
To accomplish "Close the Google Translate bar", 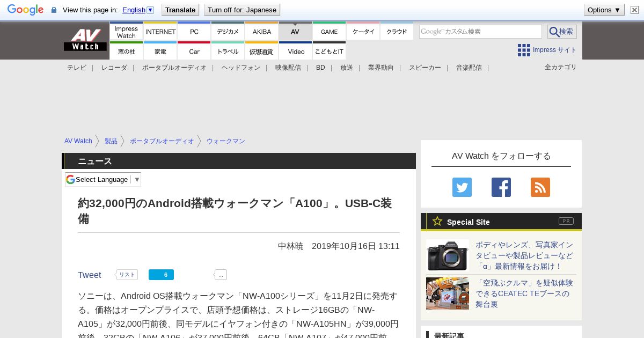I will click(634, 10).
